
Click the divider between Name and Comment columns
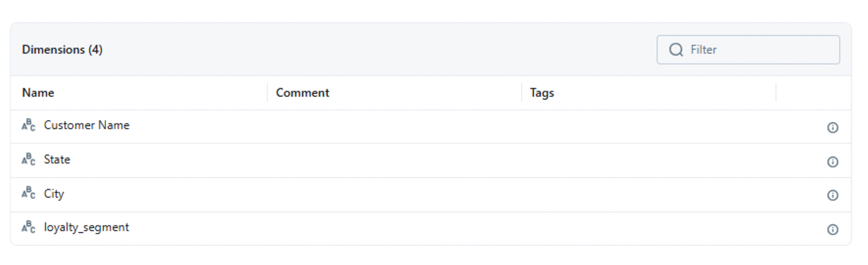pos(267,93)
